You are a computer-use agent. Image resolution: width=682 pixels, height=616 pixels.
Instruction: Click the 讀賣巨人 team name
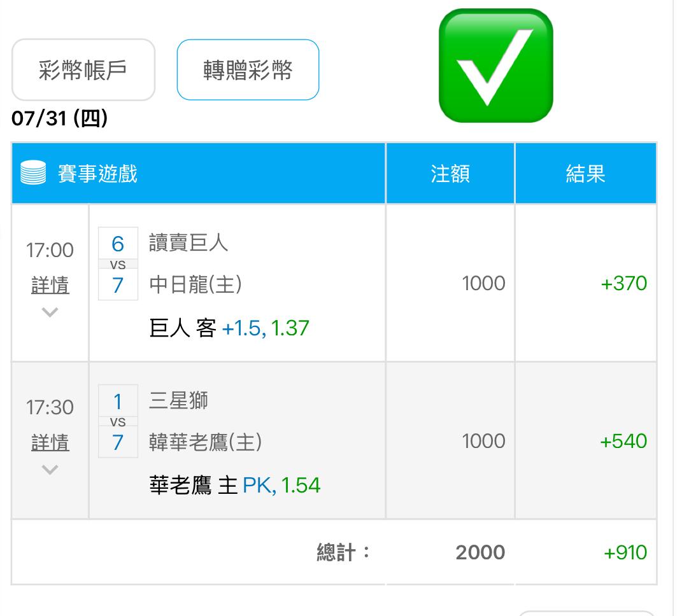tap(188, 242)
